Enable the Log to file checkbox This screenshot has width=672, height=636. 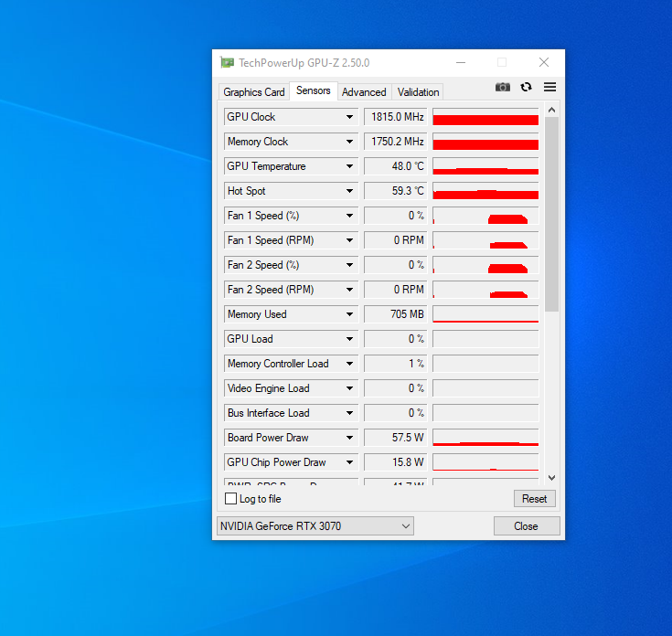(x=230, y=499)
